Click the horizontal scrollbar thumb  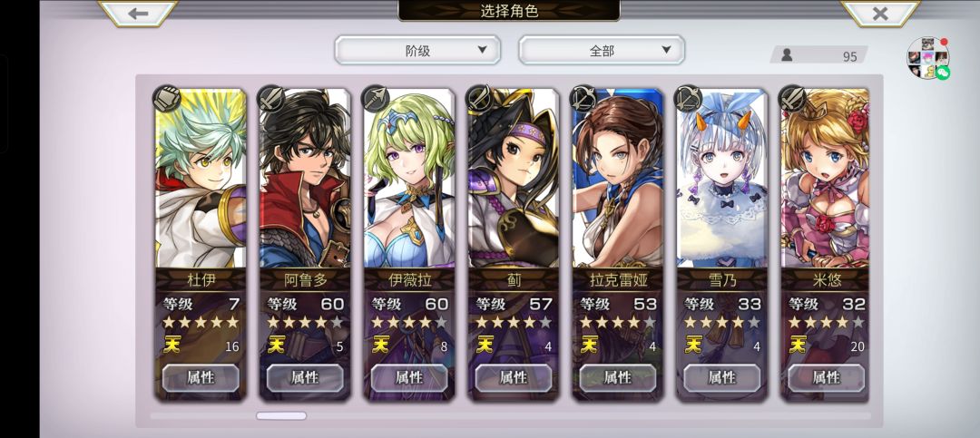click(x=281, y=415)
